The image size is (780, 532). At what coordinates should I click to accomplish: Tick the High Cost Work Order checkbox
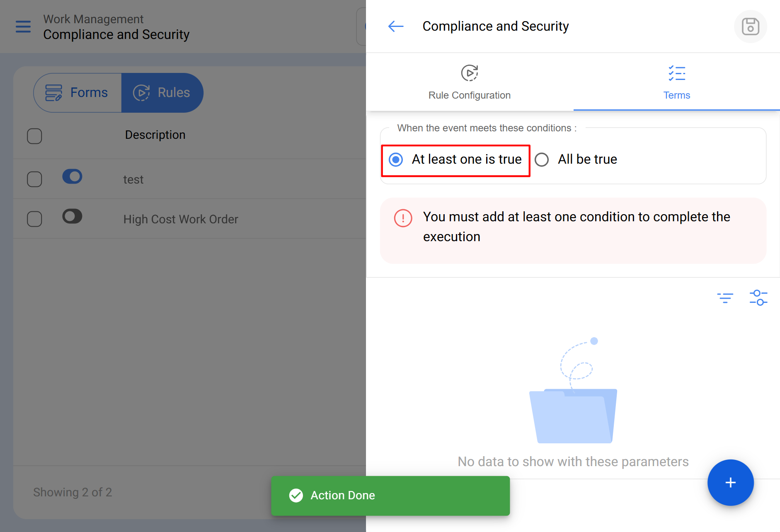34,219
